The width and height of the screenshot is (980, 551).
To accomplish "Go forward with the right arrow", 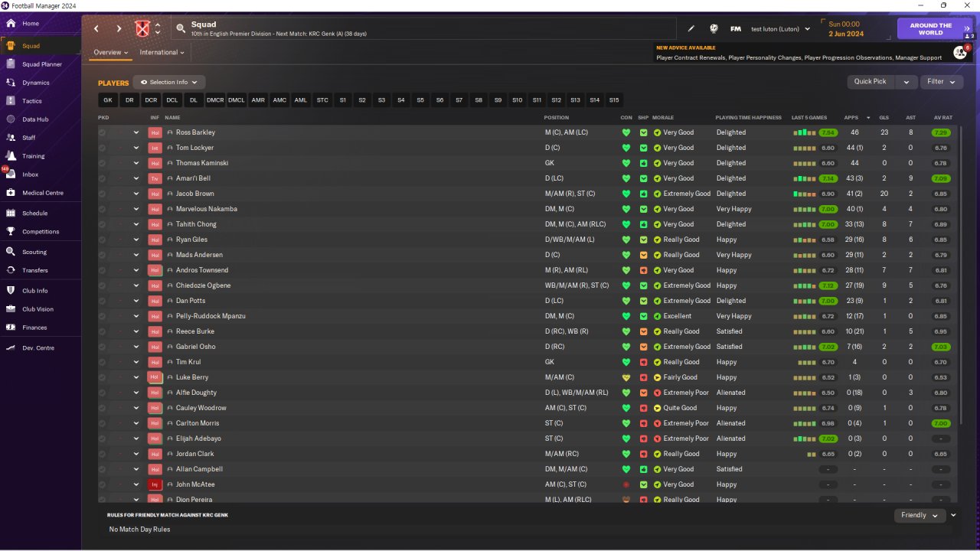I will [119, 29].
